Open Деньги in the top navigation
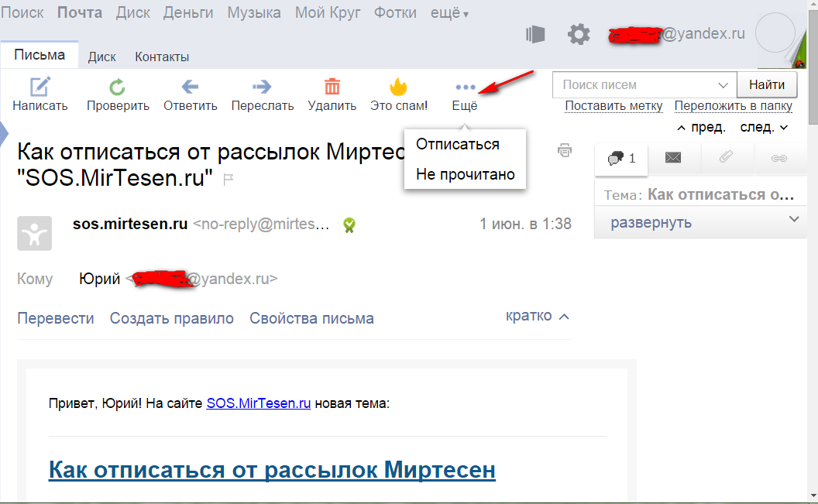 pyautogui.click(x=187, y=12)
